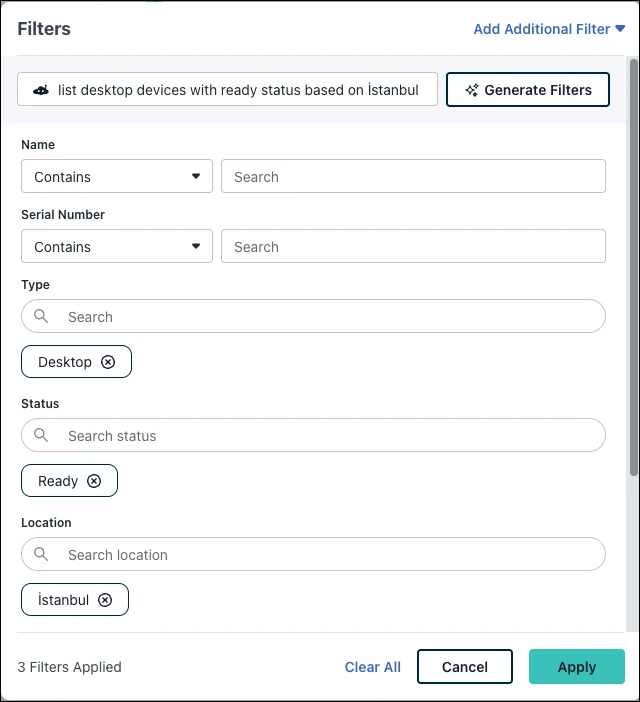Click the Clear All link

(x=373, y=667)
